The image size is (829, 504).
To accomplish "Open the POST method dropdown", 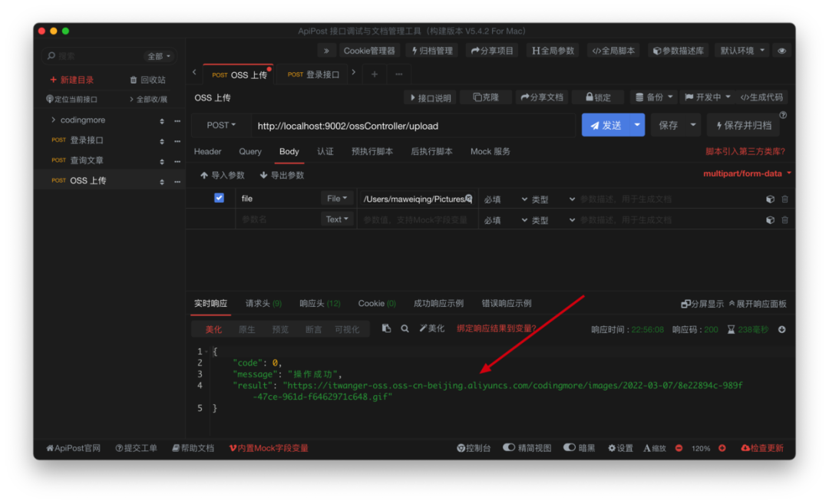I will point(221,125).
